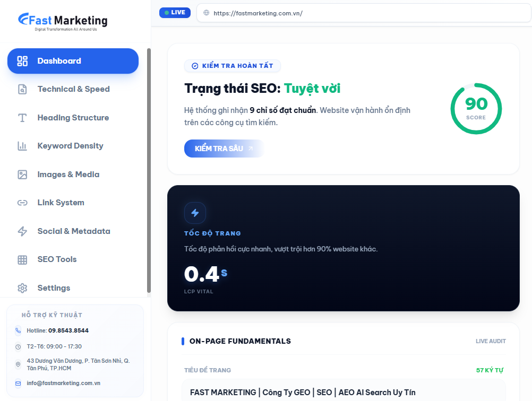Viewport: 532px width, 401px height.
Task: Click the page title text FAST MARKETING
Action: coord(303,393)
